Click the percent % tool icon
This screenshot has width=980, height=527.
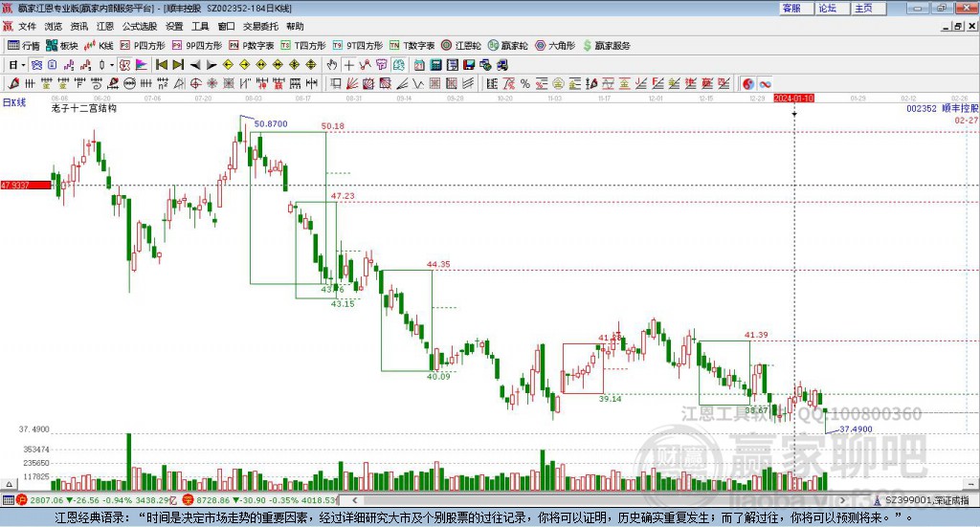tap(525, 83)
